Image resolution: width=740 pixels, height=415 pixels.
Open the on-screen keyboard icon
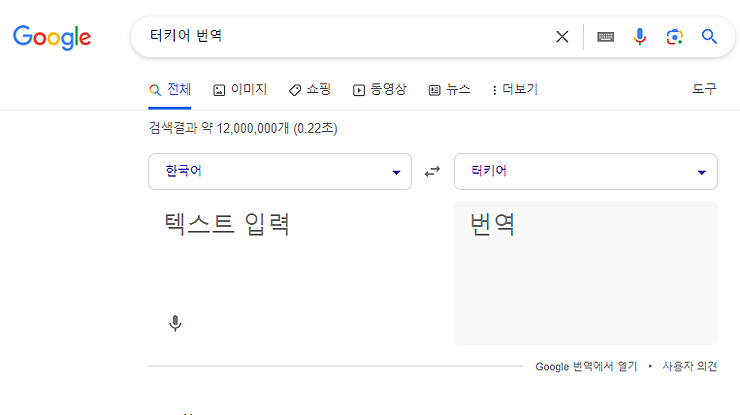605,37
